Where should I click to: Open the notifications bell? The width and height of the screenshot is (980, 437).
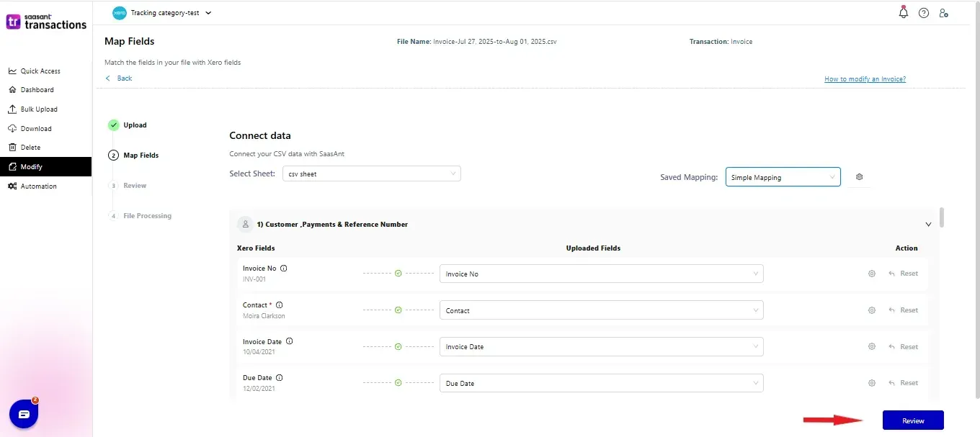904,12
